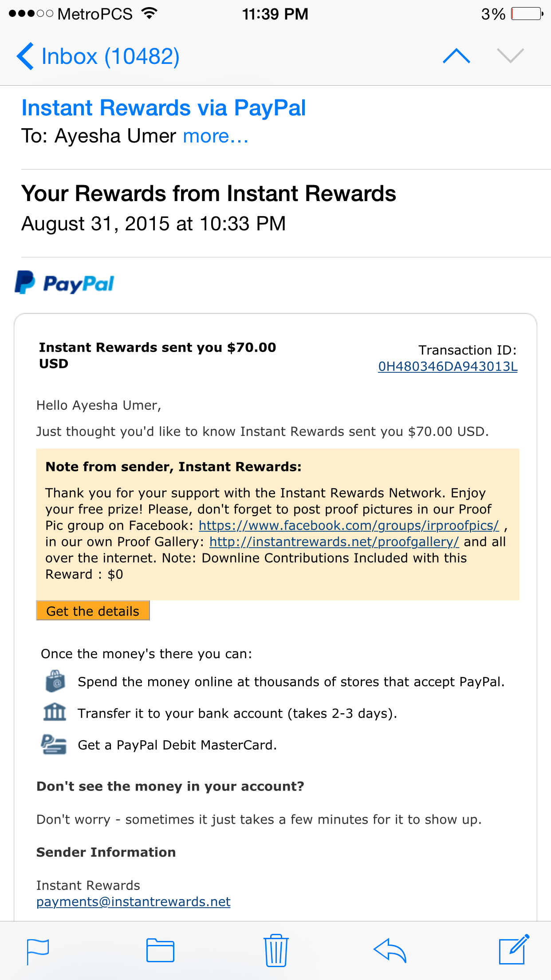Expand recipients via the more… link

[x=216, y=136]
